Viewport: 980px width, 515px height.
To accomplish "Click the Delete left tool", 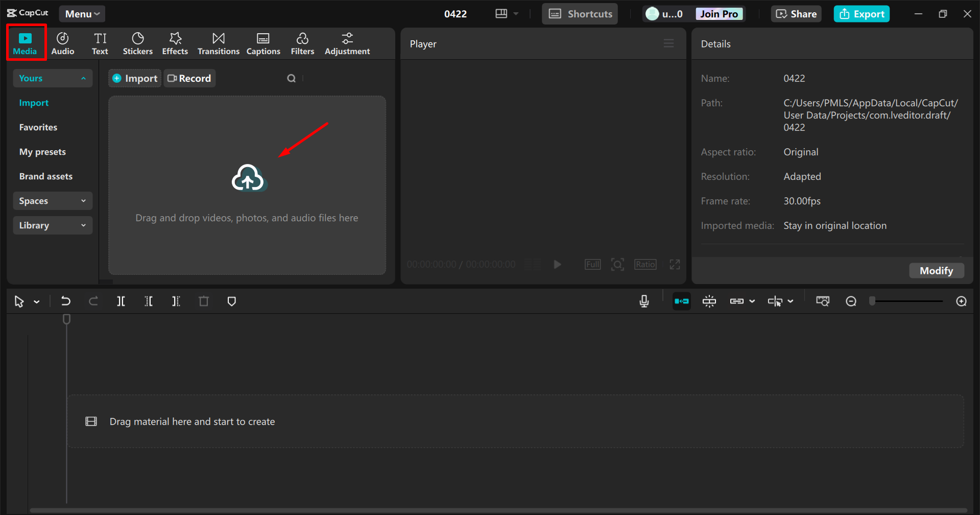I will (x=149, y=301).
